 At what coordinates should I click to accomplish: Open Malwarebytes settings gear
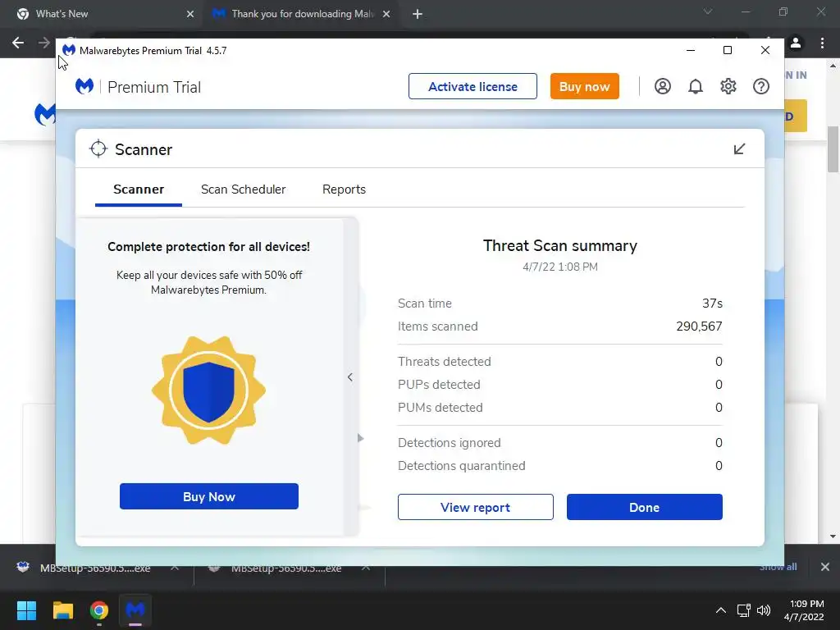tap(728, 86)
